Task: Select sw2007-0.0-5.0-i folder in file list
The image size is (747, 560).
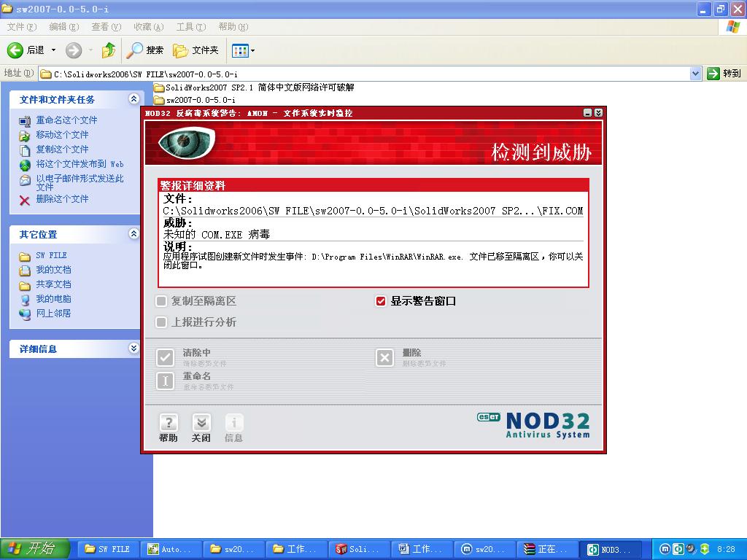Action: tap(194, 100)
